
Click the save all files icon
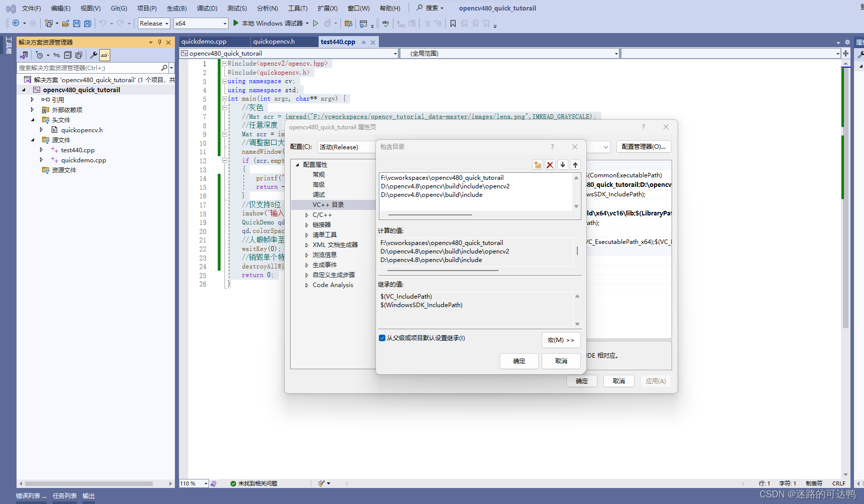[x=87, y=23]
